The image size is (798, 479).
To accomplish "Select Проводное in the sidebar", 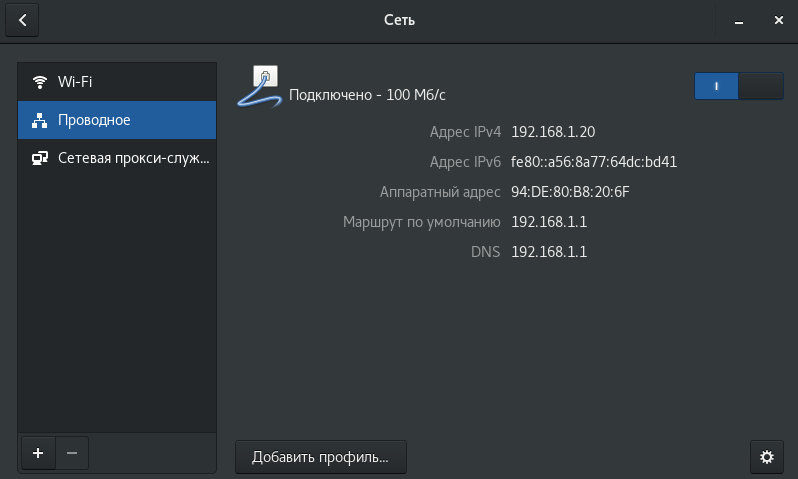I will tap(117, 120).
